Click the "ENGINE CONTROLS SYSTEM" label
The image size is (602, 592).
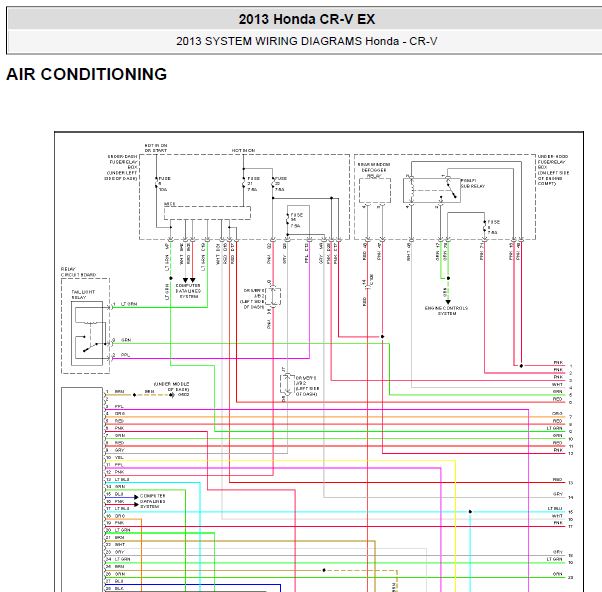pos(447,311)
